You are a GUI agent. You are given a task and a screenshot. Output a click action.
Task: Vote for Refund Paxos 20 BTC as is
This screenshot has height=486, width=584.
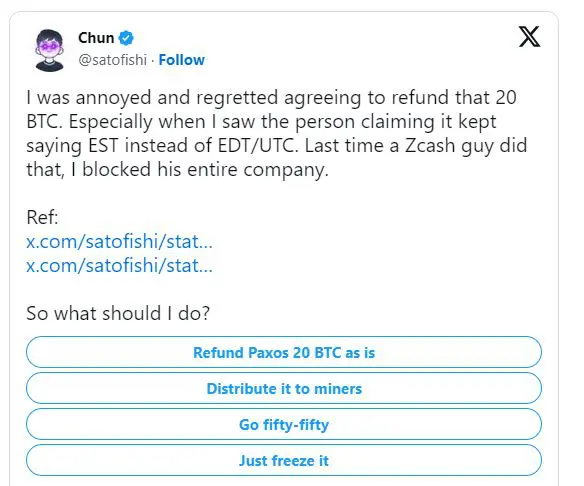click(x=284, y=352)
